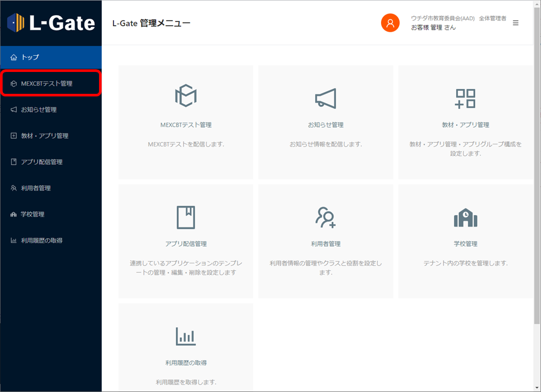
Task: Click the ウチダ市教育委員会(AAD) tenant name
Action: click(x=442, y=18)
